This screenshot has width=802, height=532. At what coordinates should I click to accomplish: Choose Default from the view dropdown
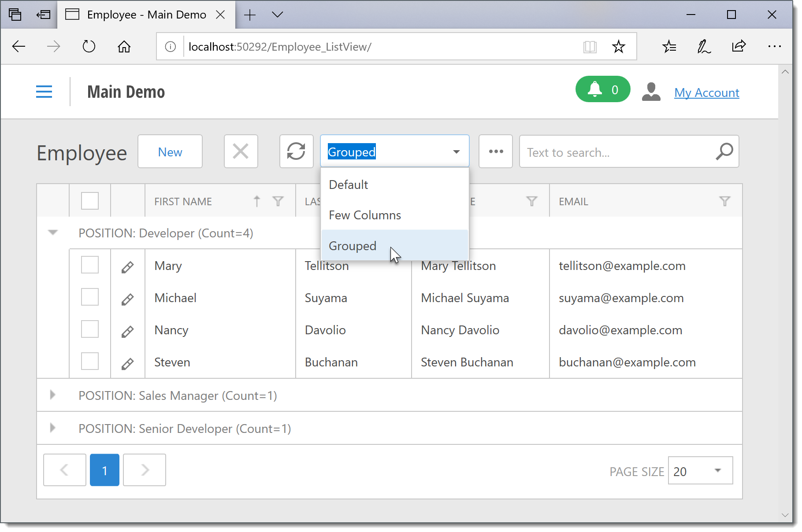click(x=349, y=185)
